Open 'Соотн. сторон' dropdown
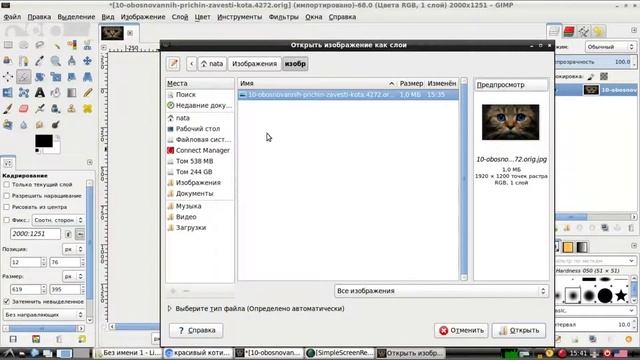 tap(58, 220)
